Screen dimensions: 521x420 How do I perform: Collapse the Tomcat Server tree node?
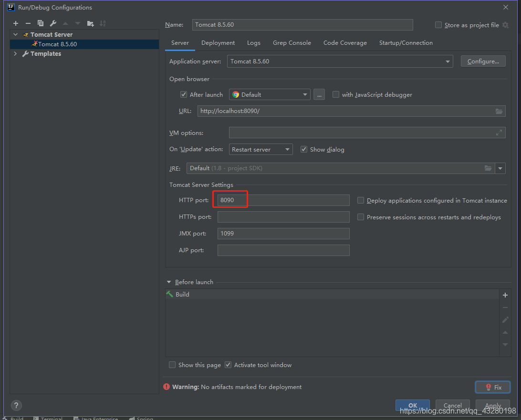click(x=15, y=34)
